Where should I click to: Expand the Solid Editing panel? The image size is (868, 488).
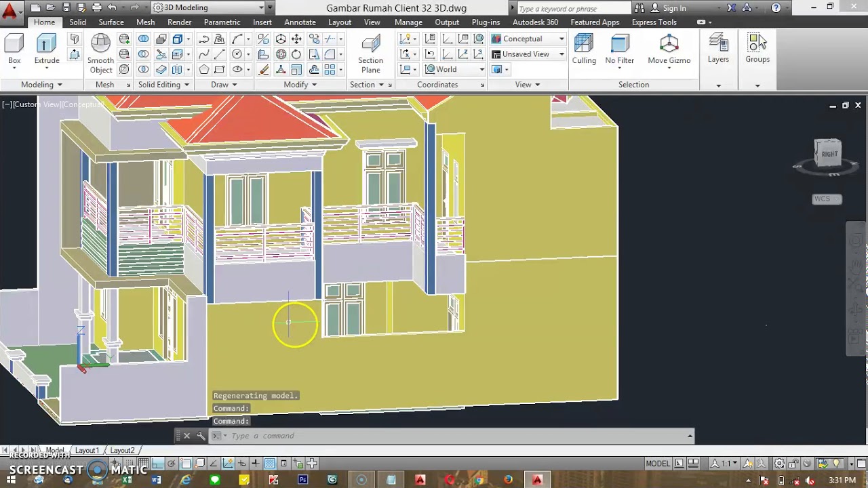[x=163, y=85]
